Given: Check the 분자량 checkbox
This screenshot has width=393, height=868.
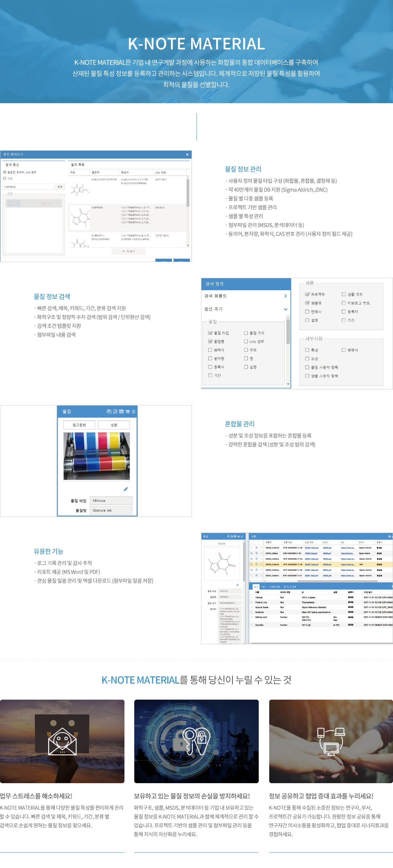Looking at the screenshot, I should [210, 359].
